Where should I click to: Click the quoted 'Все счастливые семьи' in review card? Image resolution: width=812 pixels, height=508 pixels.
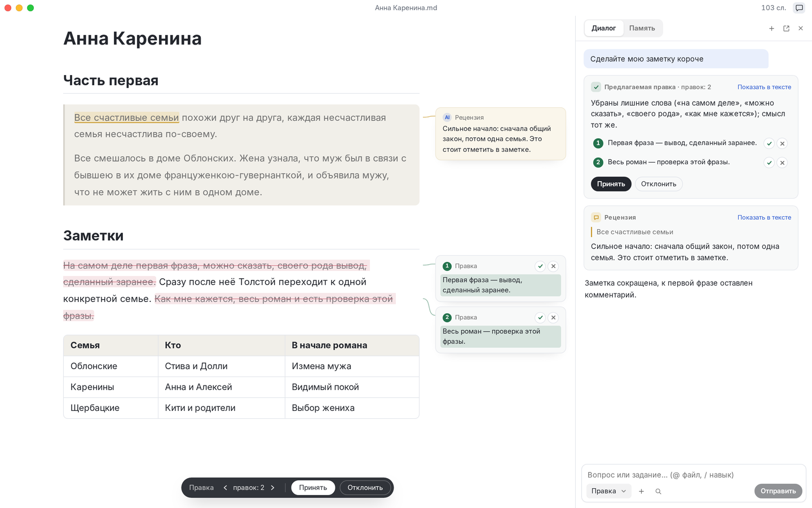click(x=635, y=232)
